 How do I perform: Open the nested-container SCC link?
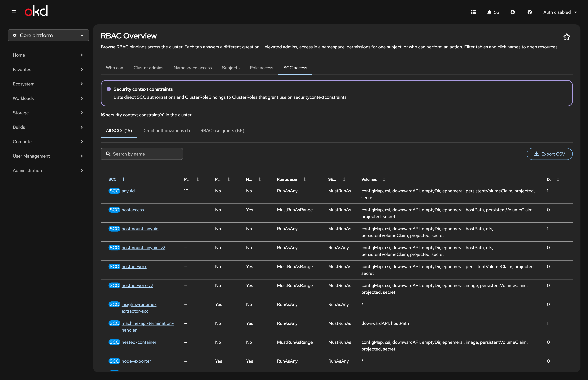pyautogui.click(x=139, y=342)
